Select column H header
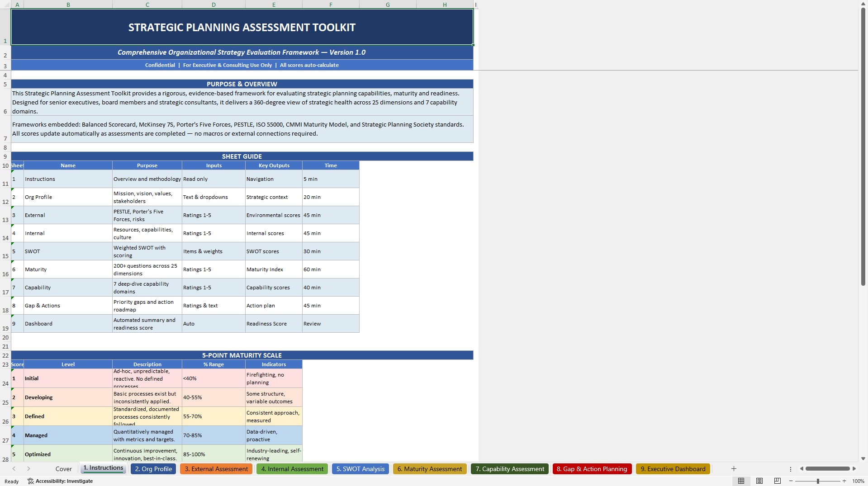 point(445,5)
